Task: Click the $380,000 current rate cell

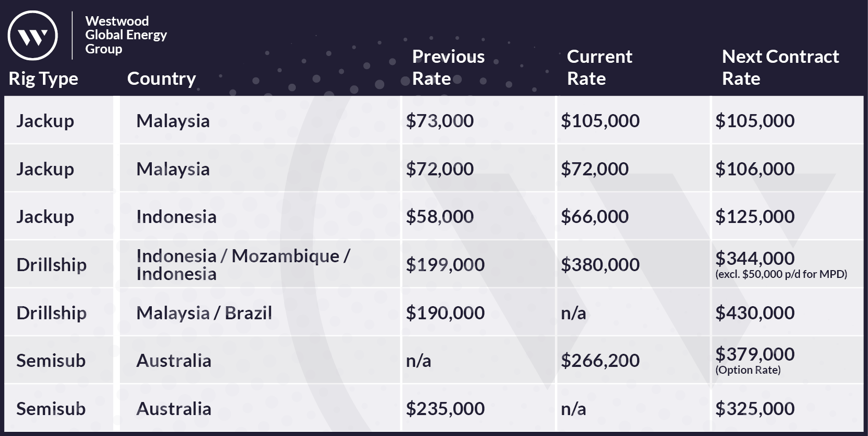Action: (600, 265)
